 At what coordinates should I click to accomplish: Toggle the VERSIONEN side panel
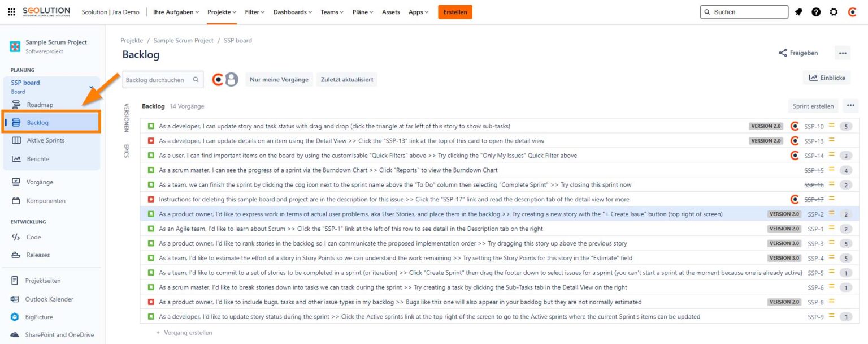pos(127,117)
